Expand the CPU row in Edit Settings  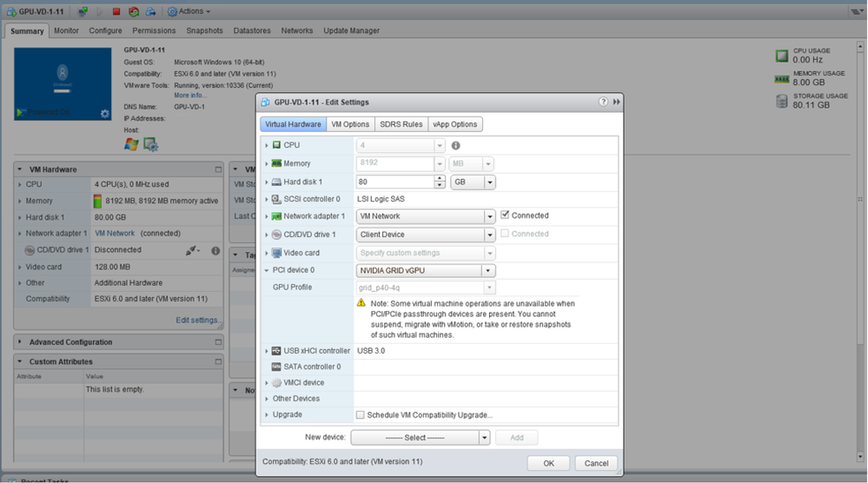266,145
